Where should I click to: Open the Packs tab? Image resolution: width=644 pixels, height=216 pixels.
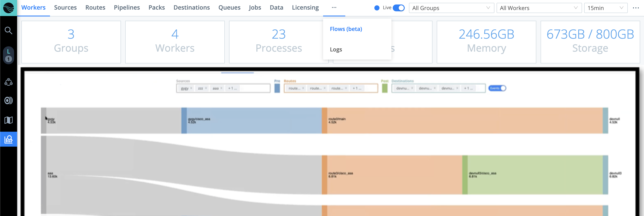156,7
